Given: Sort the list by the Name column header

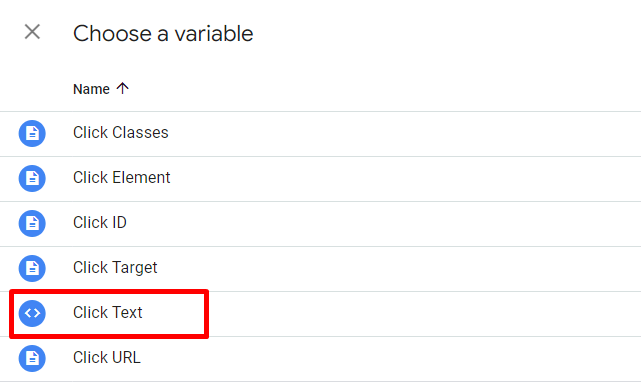Looking at the screenshot, I should click(x=91, y=89).
